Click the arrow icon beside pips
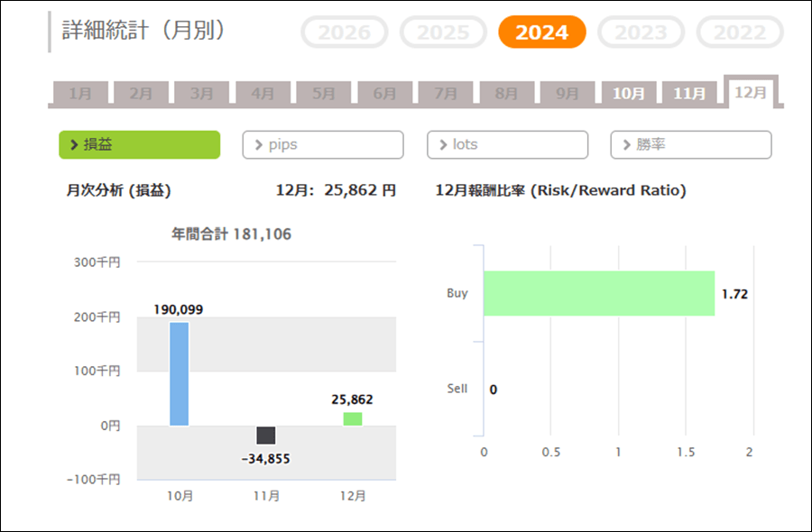 259,144
